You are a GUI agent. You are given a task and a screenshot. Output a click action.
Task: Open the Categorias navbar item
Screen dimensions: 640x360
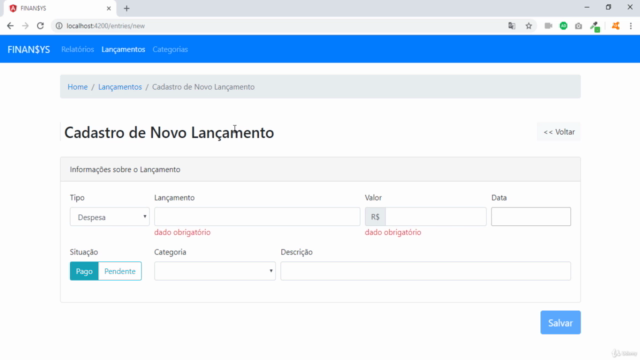click(x=170, y=49)
